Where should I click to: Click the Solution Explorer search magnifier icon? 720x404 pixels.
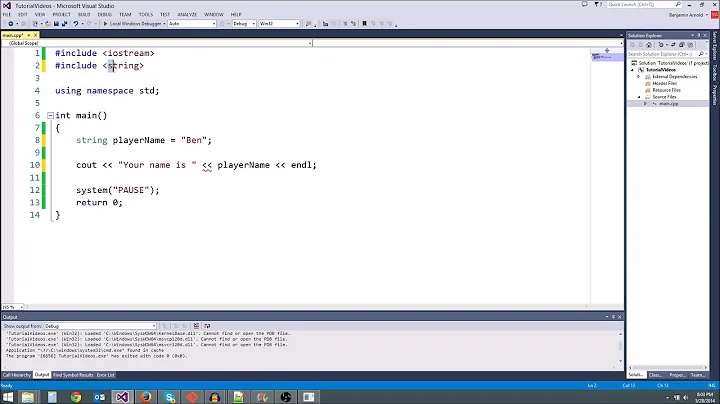pyautogui.click(x=701, y=54)
